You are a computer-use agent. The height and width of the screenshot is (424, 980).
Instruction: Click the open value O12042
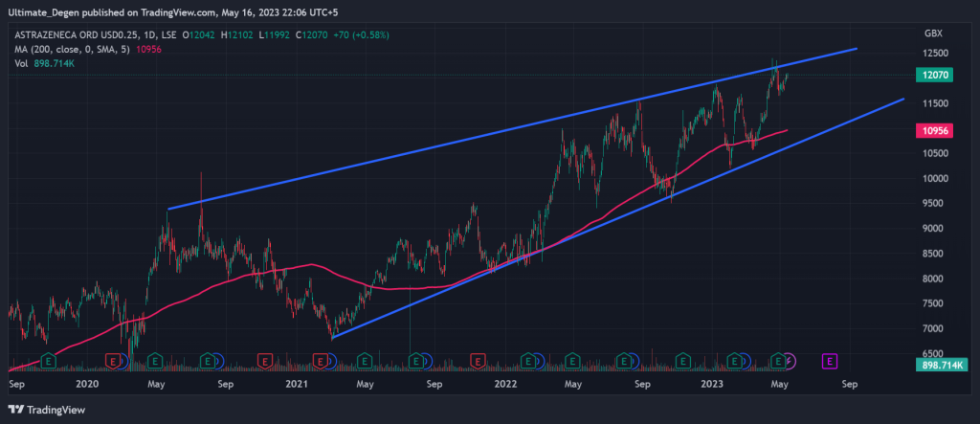click(x=198, y=36)
